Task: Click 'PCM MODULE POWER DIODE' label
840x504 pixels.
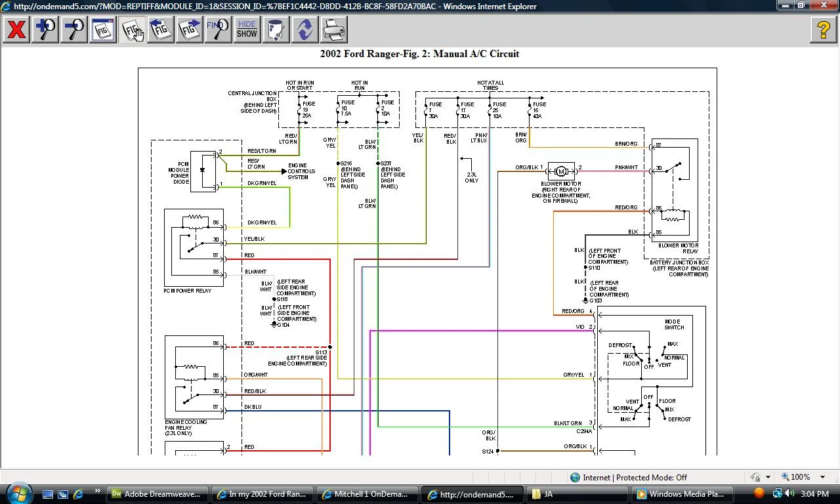Action: pos(180,173)
